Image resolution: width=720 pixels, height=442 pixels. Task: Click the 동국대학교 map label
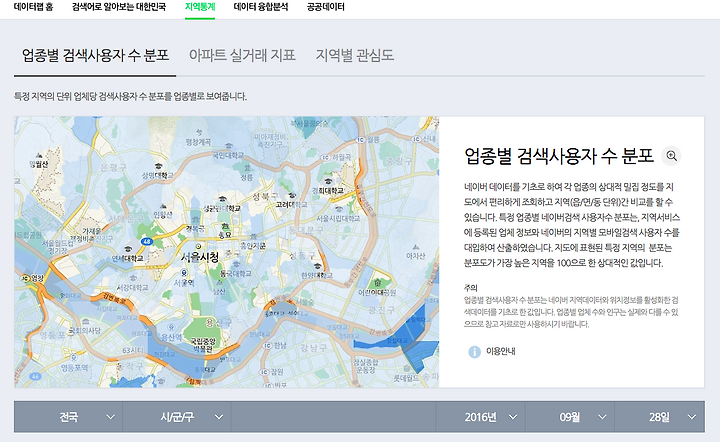pos(236,273)
